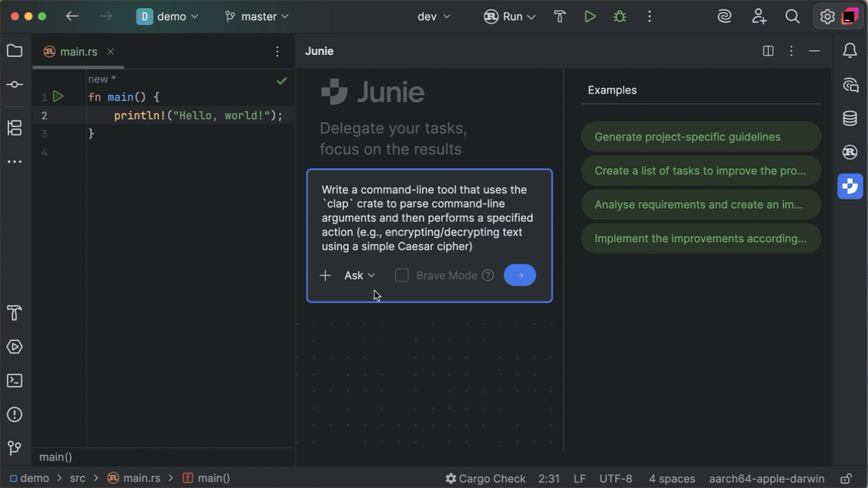Image resolution: width=868 pixels, height=488 pixels.
Task: Show more tool windows ellipsis in left sidebar
Action: click(x=14, y=162)
